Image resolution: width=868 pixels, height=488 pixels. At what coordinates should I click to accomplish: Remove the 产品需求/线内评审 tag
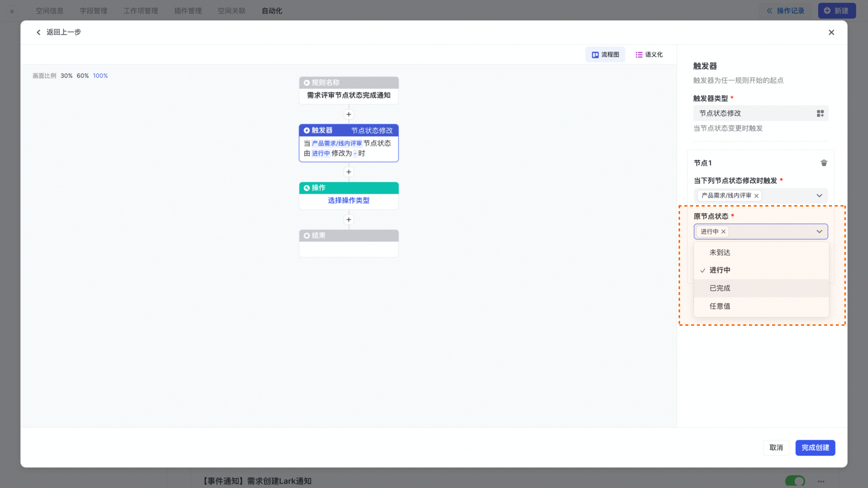(757, 196)
